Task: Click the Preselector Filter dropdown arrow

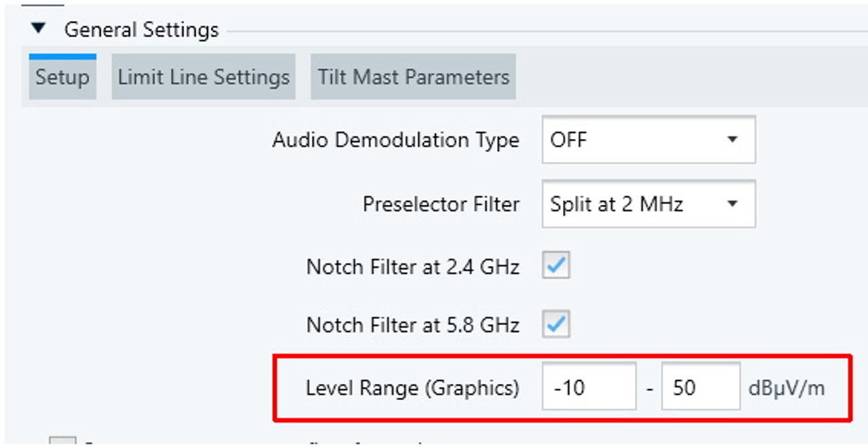Action: click(x=732, y=203)
